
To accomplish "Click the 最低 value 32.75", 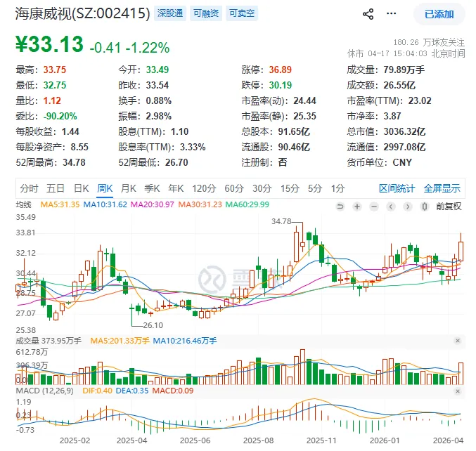I will tap(55, 85).
